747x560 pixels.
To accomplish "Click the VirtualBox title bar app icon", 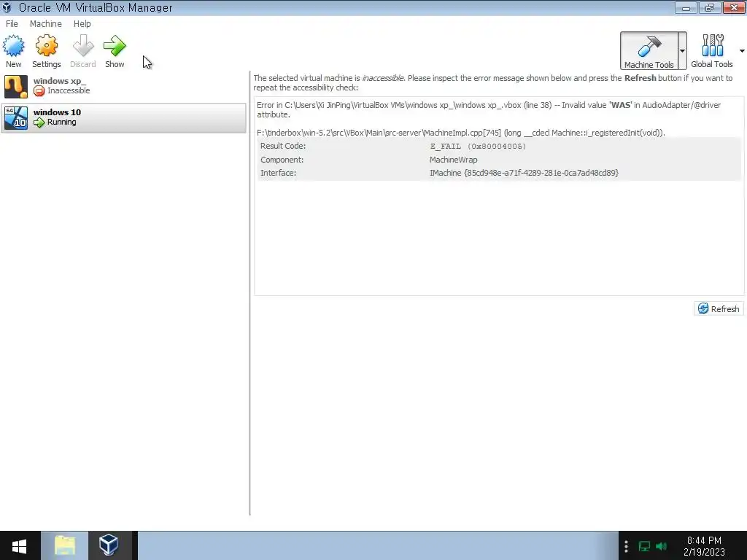I will pos(7,7).
